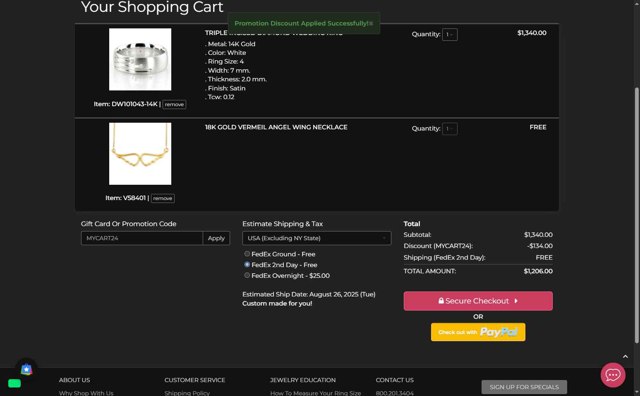Select FedEx 2nd Day - Free shipping

click(247, 265)
